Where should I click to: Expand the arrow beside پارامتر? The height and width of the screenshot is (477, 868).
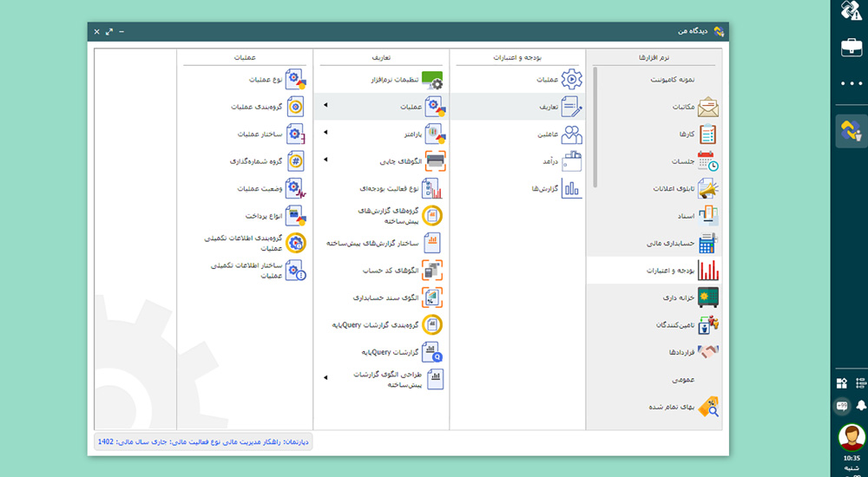coord(325,132)
